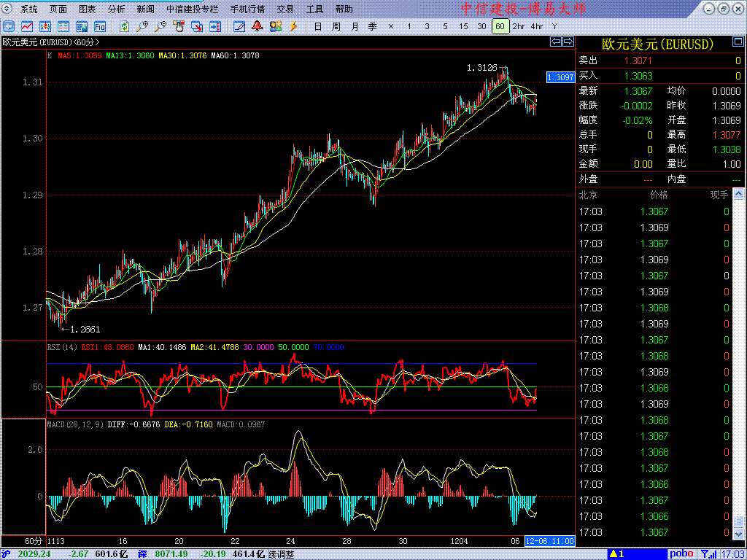747x560 pixels.
Task: Open the quote list table icon
Action: [63, 26]
